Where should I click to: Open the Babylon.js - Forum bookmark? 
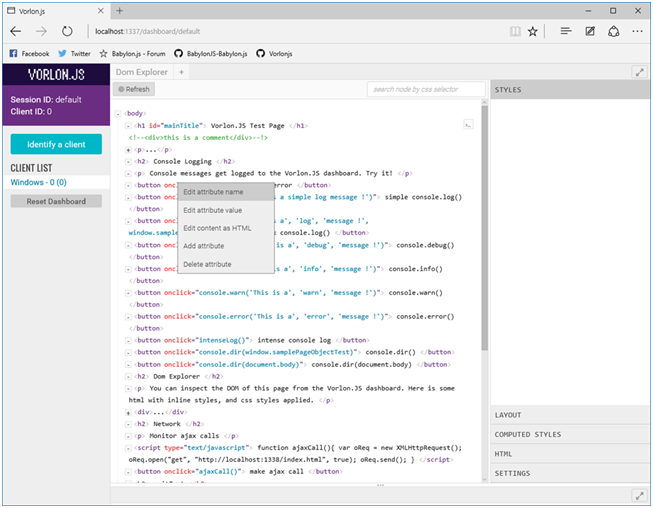(132, 54)
